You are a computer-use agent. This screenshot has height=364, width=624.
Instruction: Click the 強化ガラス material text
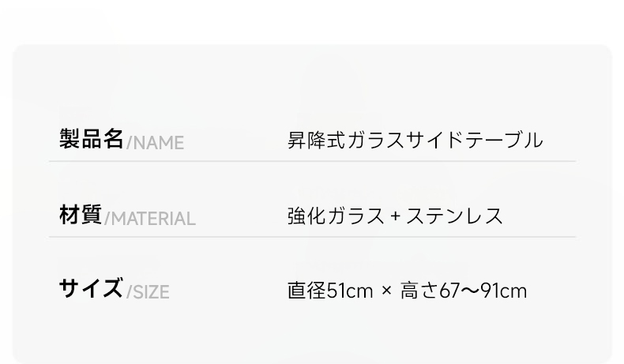click(336, 216)
